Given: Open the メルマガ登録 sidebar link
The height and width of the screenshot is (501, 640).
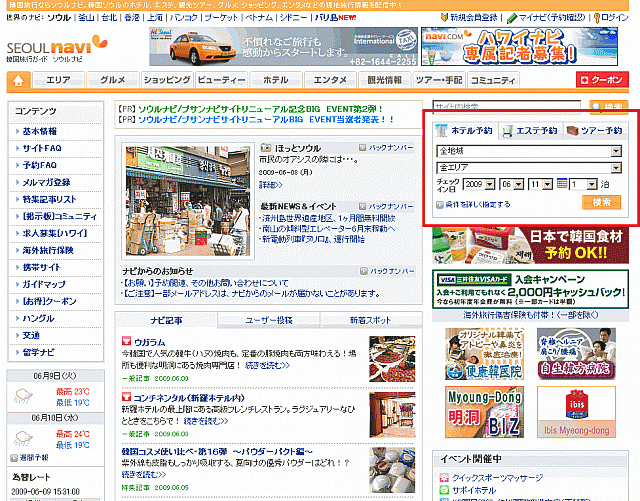Looking at the screenshot, I should (46, 182).
